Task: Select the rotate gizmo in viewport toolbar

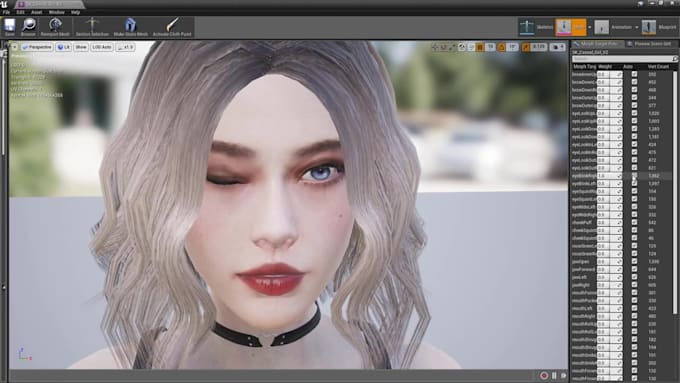Action: coord(443,47)
